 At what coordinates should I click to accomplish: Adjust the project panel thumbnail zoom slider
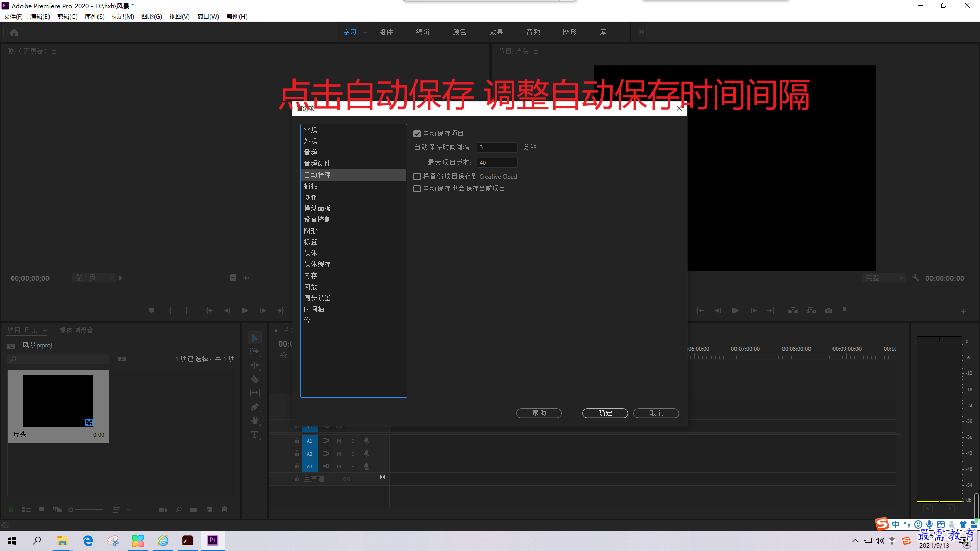(86, 510)
